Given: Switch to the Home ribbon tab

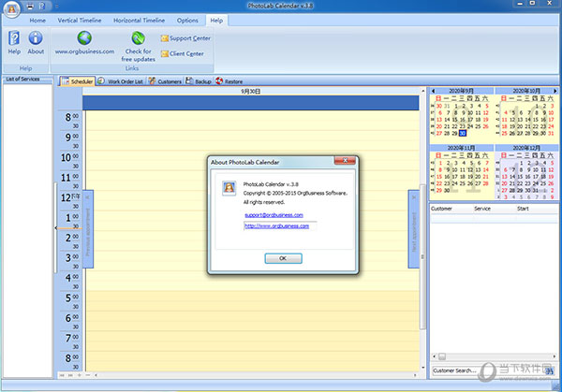Looking at the screenshot, I should click(37, 21).
